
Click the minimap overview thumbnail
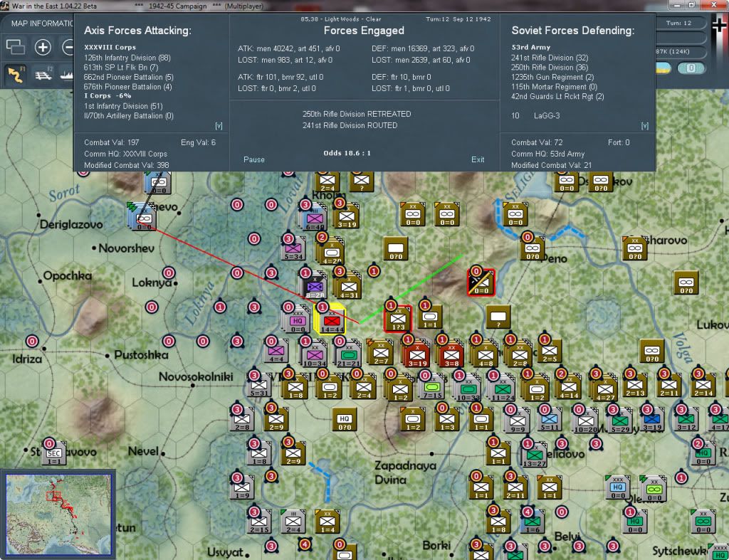point(58,514)
